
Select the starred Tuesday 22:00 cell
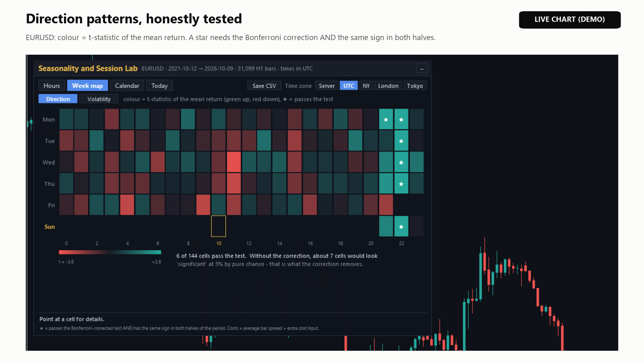click(x=401, y=141)
